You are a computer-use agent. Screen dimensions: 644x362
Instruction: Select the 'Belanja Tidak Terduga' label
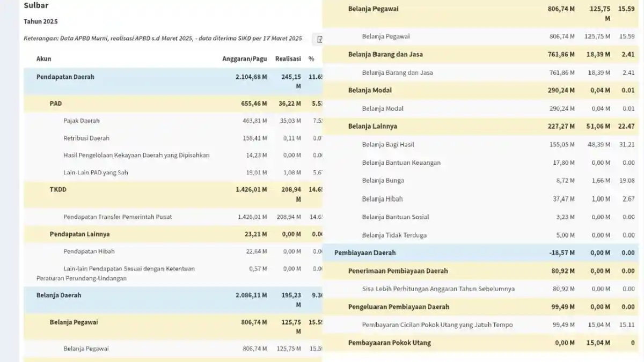tap(394, 235)
